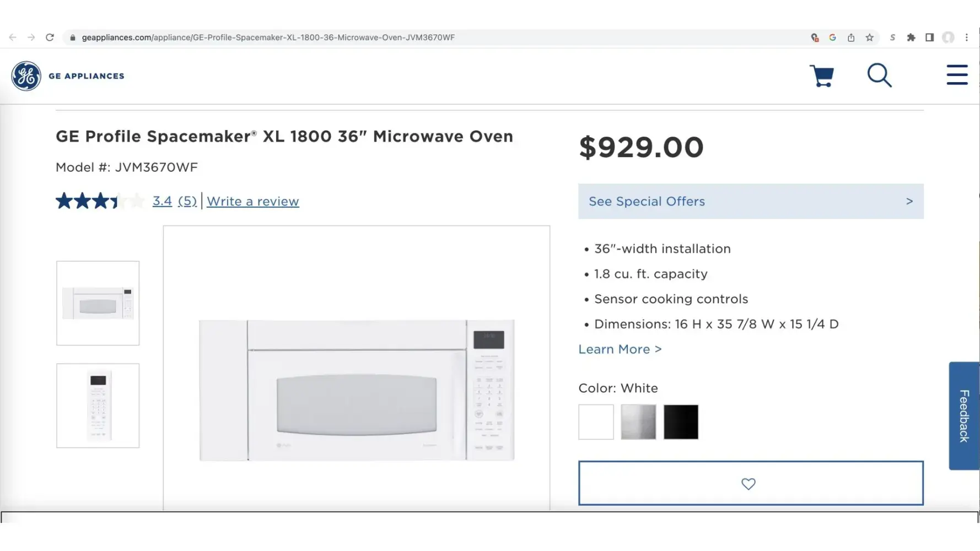Open browser extensions puzzle icon
This screenshot has height=551, width=980.
(x=911, y=37)
